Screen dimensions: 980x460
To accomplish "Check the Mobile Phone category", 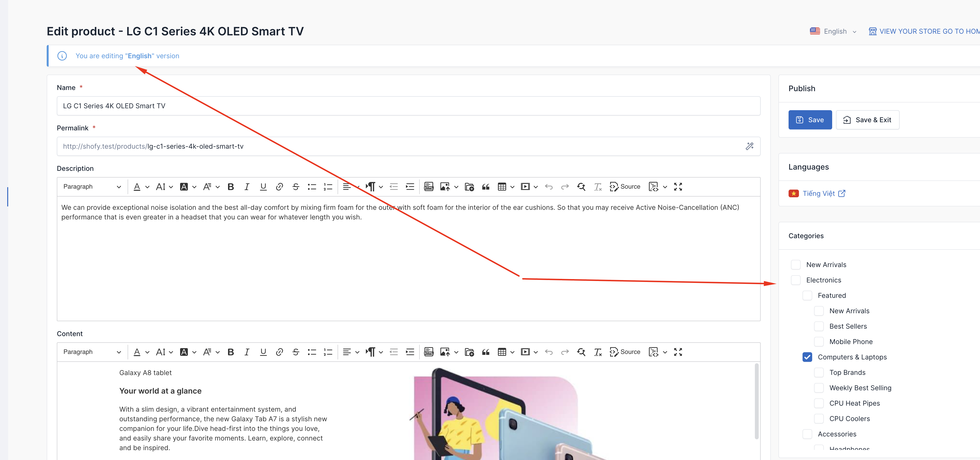I will 819,342.
